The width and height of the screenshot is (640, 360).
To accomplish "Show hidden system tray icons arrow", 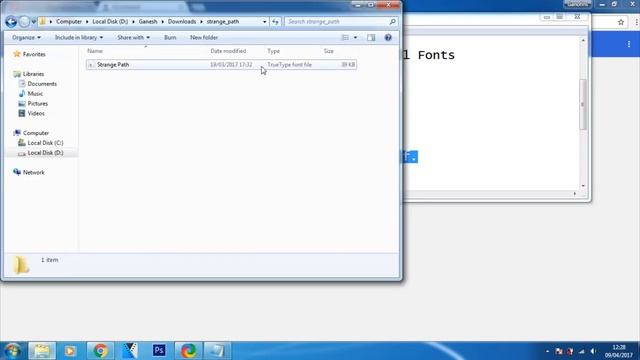I will pos(547,351).
